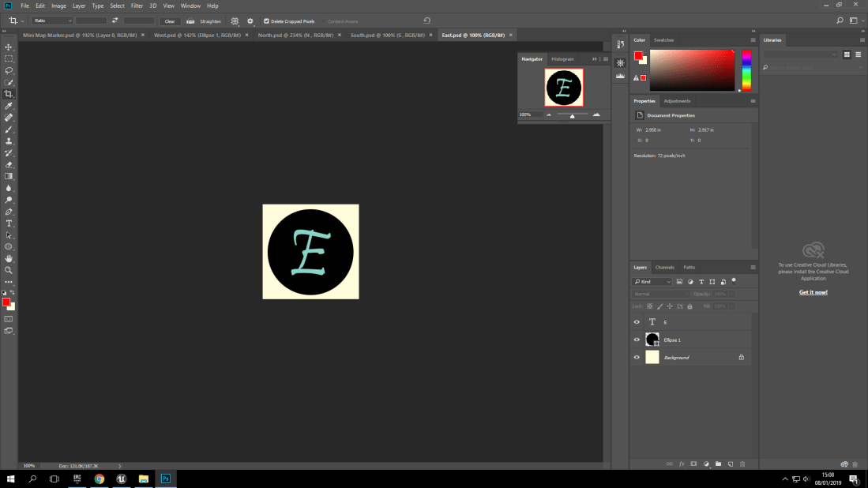Open the Kind filter dropdown in Layers
The height and width of the screenshot is (488, 868).
(x=652, y=281)
